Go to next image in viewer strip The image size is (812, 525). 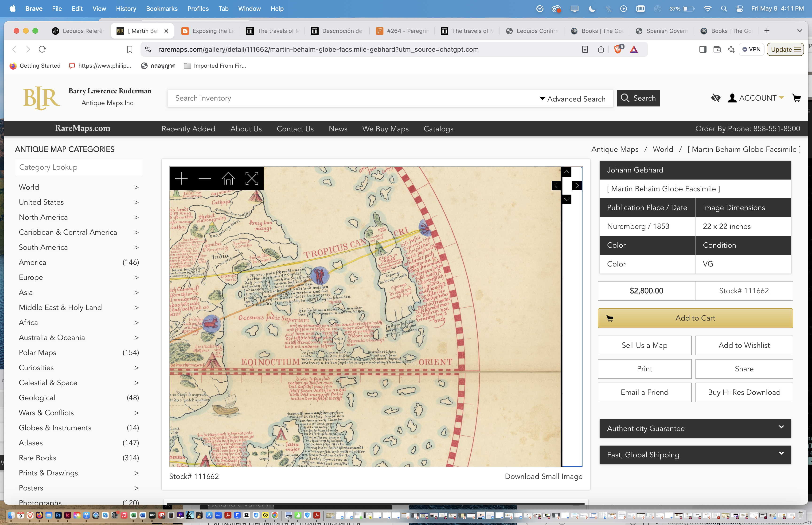[x=577, y=185]
